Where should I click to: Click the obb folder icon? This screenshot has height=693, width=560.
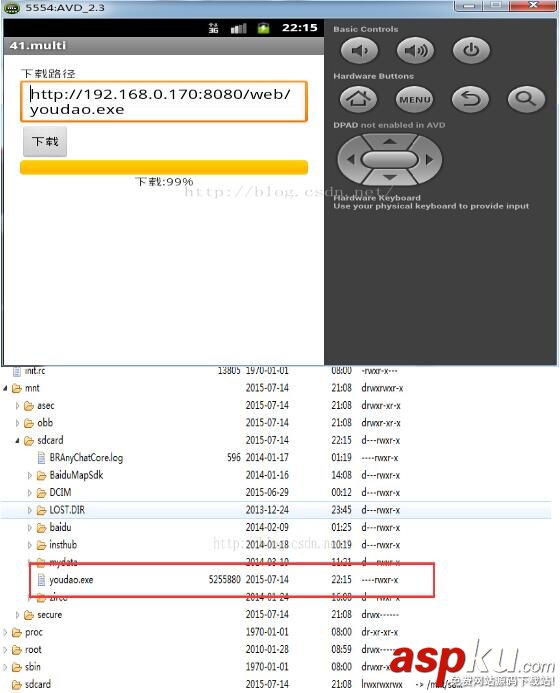coord(29,423)
